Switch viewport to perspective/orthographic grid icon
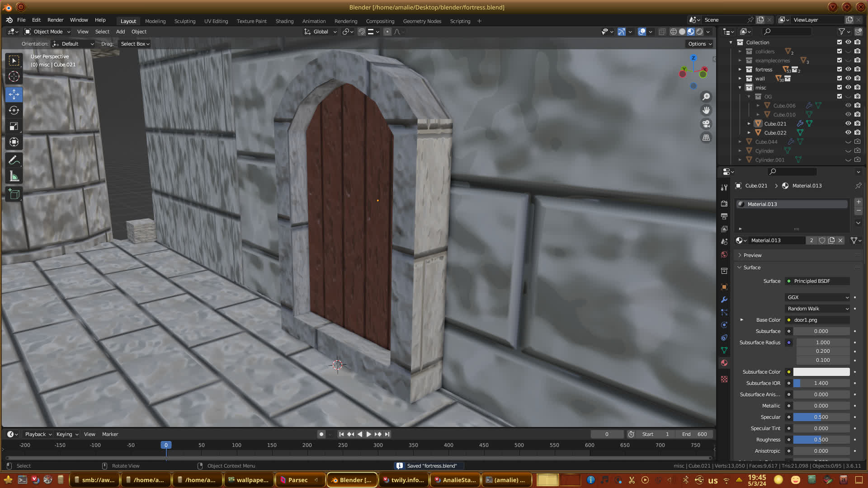 706,138
